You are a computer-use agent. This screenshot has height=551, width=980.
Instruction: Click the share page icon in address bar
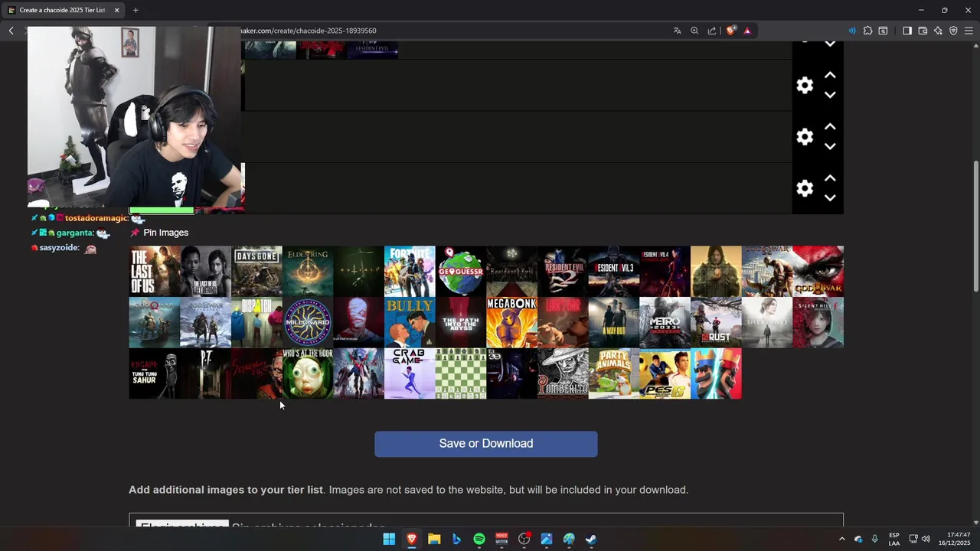pyautogui.click(x=712, y=31)
